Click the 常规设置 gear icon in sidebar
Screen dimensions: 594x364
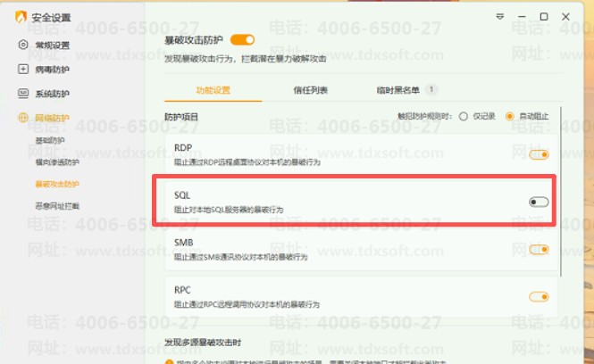pos(23,45)
